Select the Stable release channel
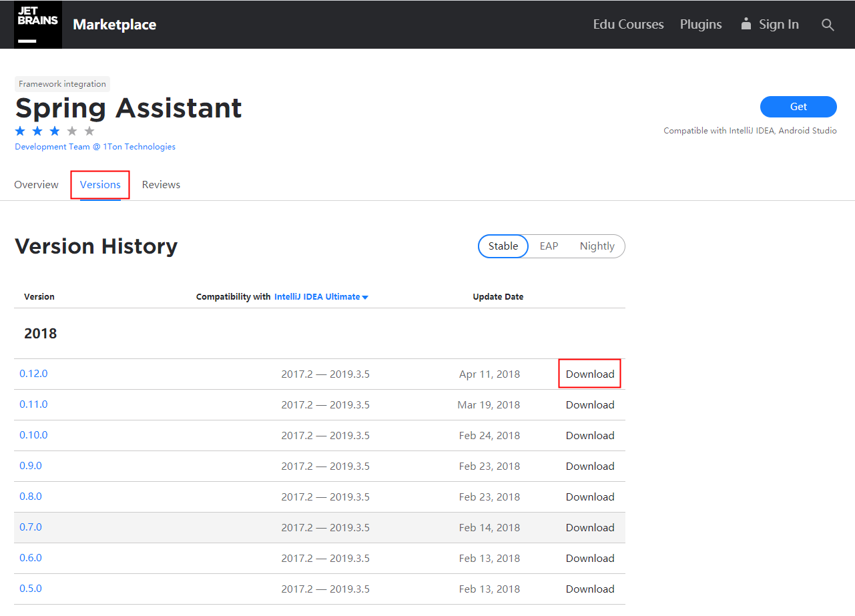Screen dimensions: 855x616 coord(503,246)
